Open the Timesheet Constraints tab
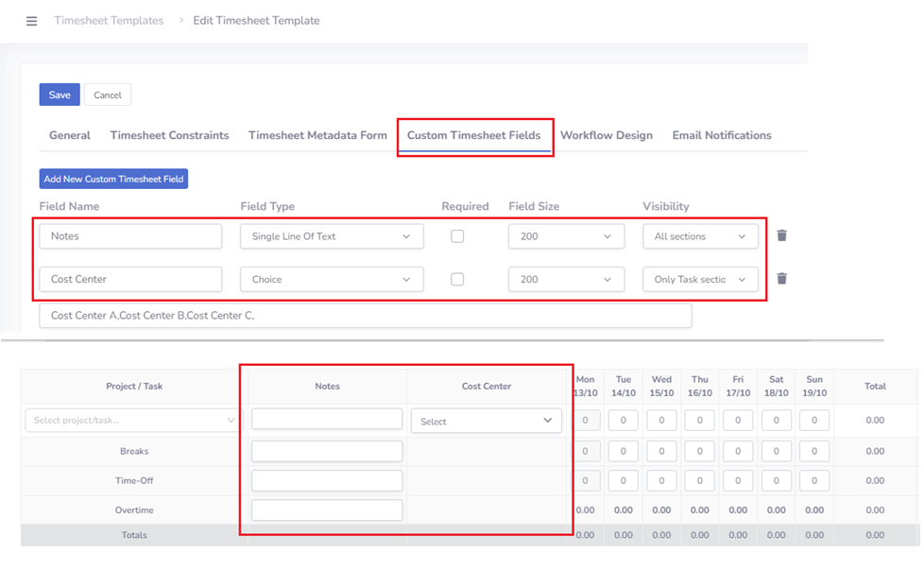924x588 pixels. [169, 135]
